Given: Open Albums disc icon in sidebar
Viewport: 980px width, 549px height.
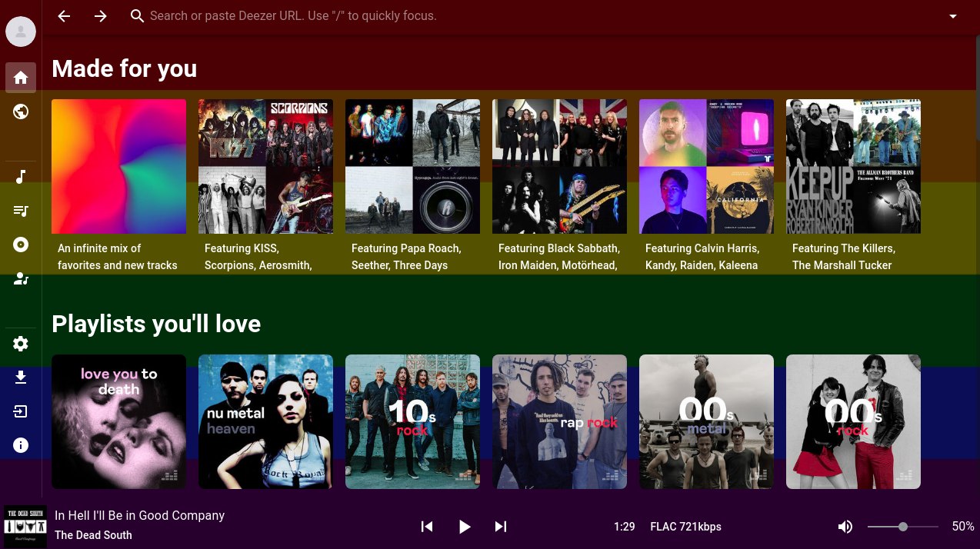Looking at the screenshot, I should pos(21,245).
